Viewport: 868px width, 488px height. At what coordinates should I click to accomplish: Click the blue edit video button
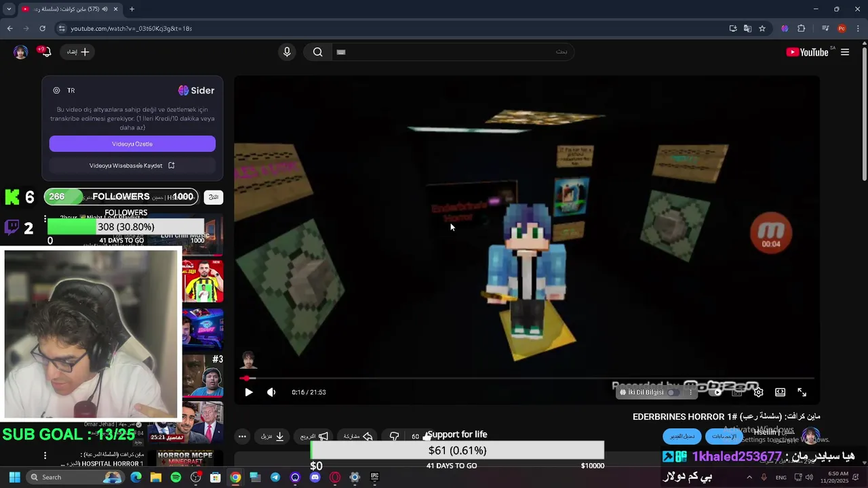pos(682,436)
